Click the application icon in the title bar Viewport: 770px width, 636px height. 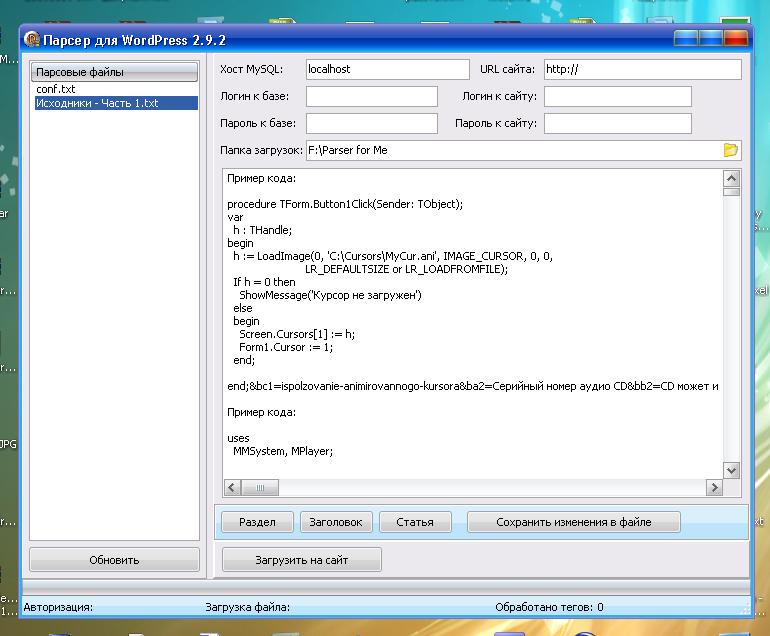tap(32, 41)
